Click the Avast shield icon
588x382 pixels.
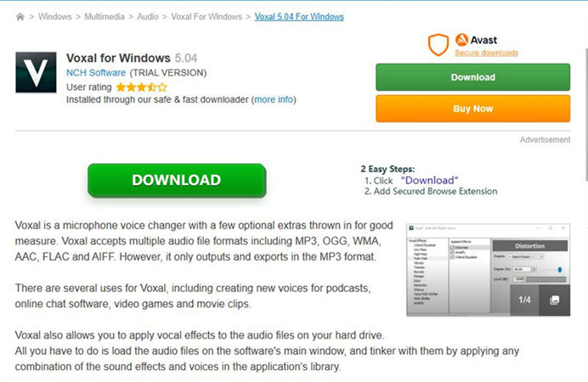pos(438,45)
